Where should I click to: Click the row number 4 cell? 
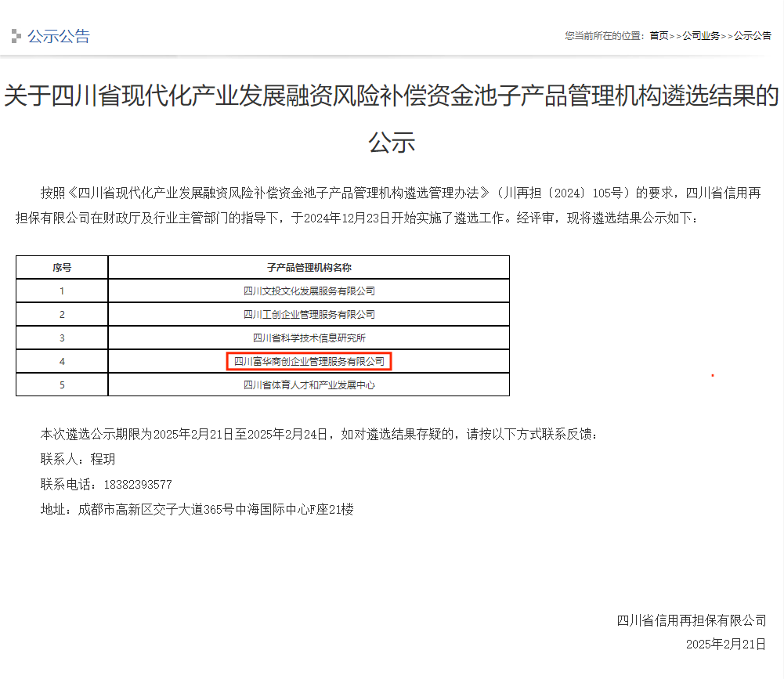point(62,362)
